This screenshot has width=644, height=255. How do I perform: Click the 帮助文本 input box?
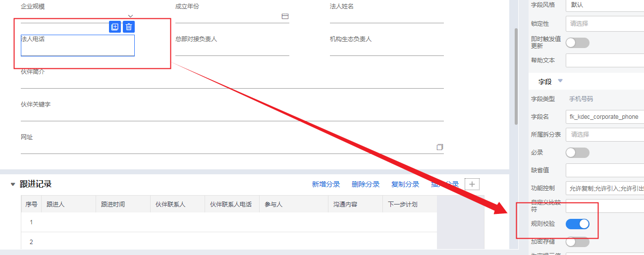[605, 60]
